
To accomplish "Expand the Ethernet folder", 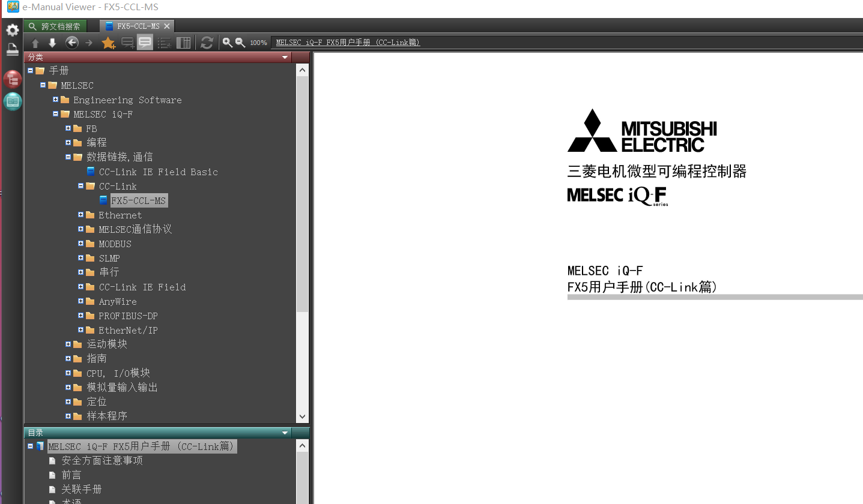I will click(80, 215).
